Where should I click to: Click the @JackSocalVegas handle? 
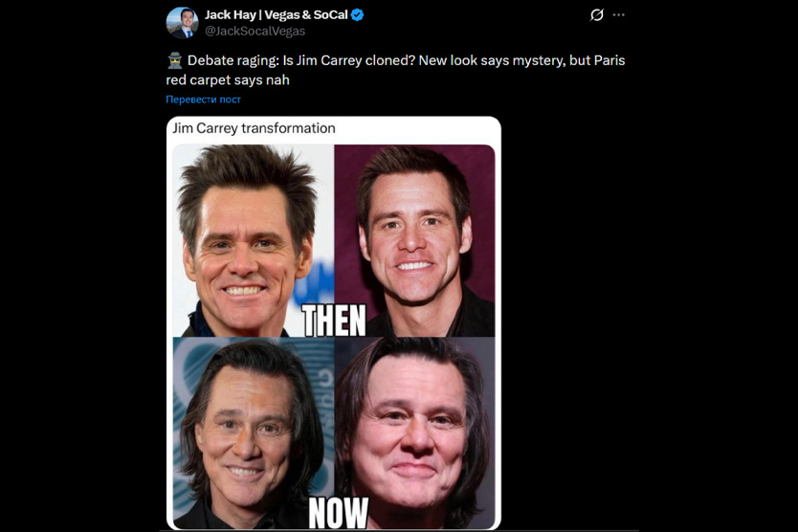255,31
